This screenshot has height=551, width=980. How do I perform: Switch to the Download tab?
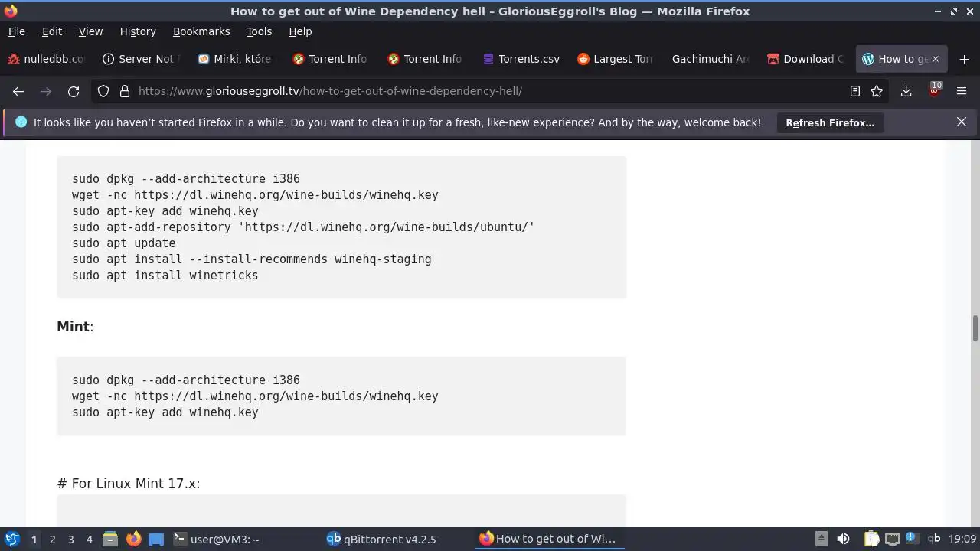pyautogui.click(x=805, y=59)
